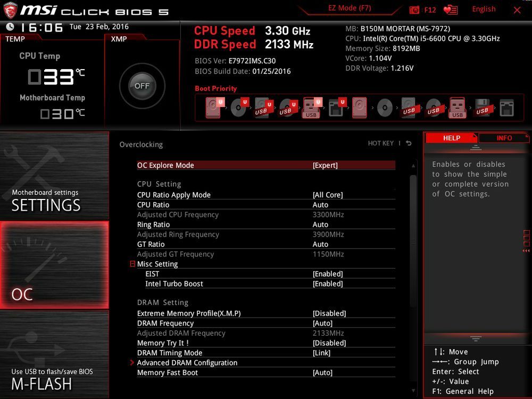
Task: Open CPU Ratio Apply Mode All Core dropdown
Action: [327, 195]
